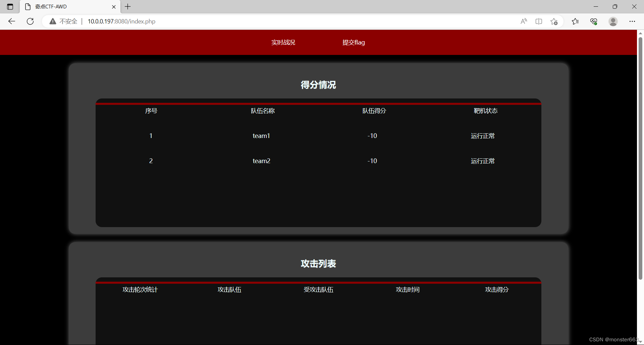Select the team1 name cell
This screenshot has width=644, height=345.
pos(261,136)
